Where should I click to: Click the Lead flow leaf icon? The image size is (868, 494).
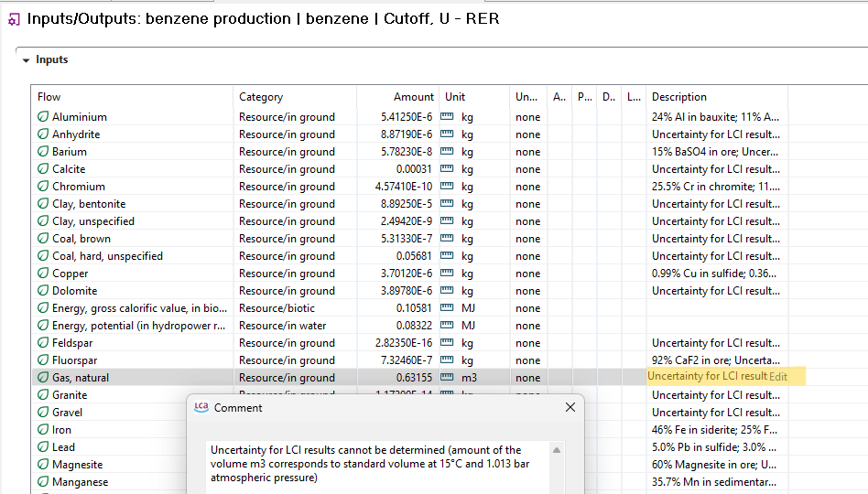(x=43, y=447)
